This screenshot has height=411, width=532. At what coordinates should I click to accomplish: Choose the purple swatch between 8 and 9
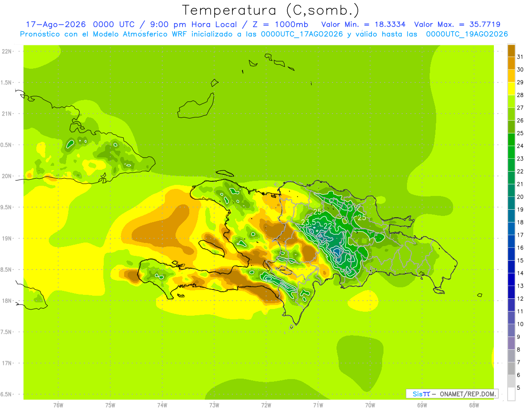tap(511, 344)
